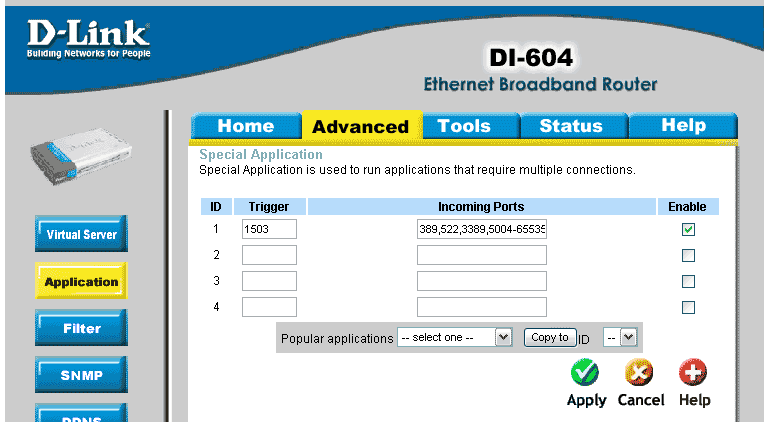Viewport: 764px width, 422px height.
Task: Uncheck Enable checkbox for ID 1
Action: click(x=688, y=230)
